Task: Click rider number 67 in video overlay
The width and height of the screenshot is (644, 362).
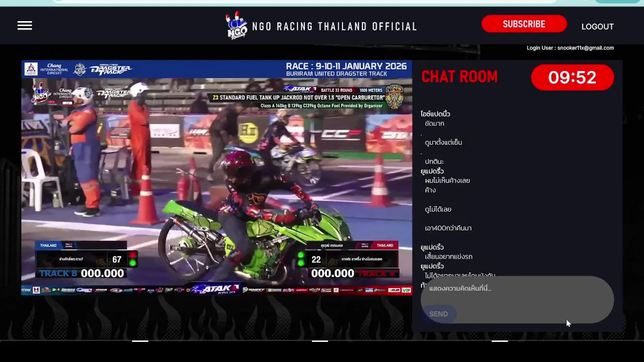Action: 117,259
